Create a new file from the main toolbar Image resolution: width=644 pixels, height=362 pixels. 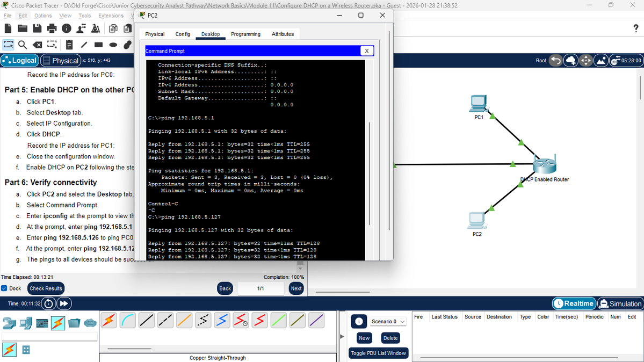[x=8, y=28]
